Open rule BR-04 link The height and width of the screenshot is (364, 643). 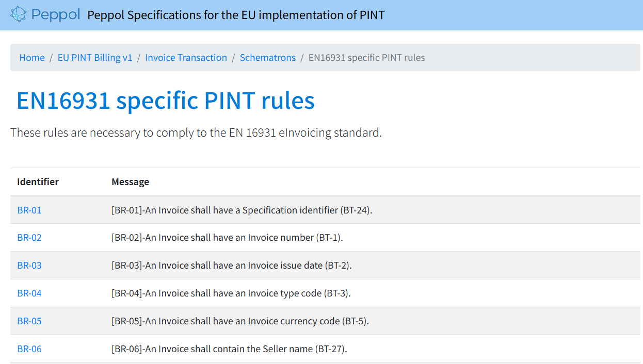tap(29, 293)
